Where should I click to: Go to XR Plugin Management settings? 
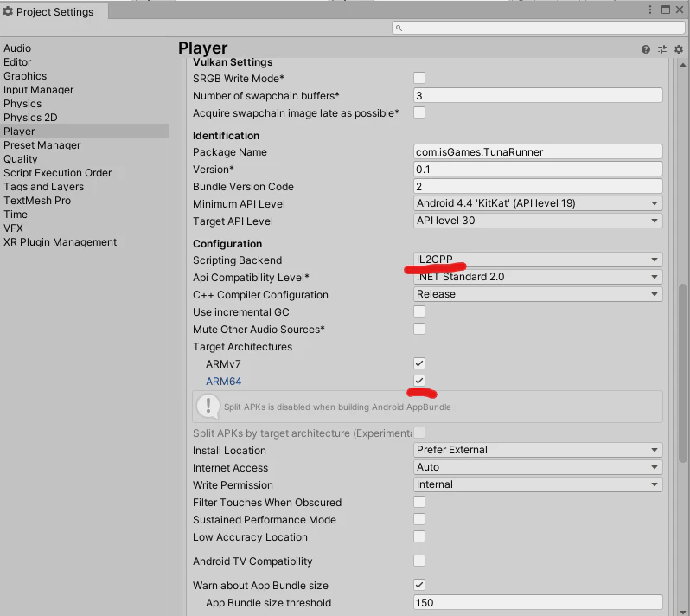61,242
